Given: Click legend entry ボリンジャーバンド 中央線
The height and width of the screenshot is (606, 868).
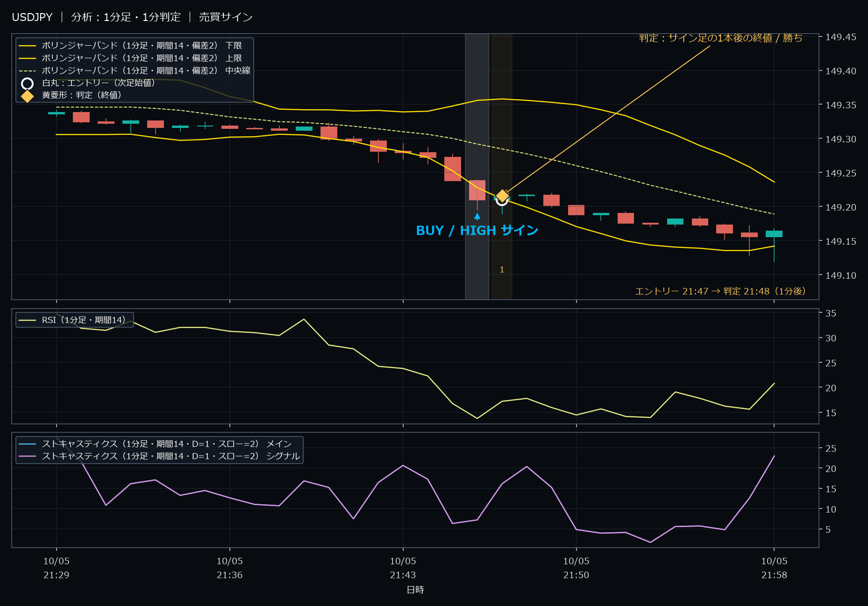Looking at the screenshot, I should (x=135, y=70).
